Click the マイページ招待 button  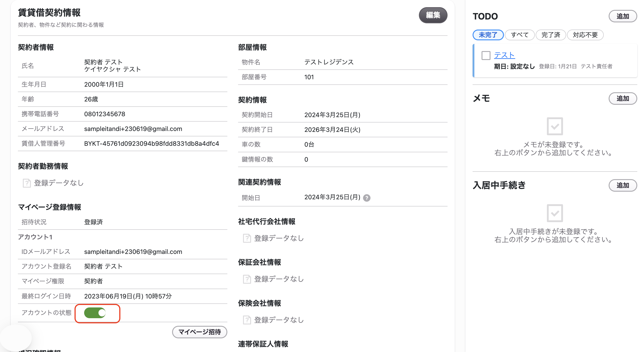pos(200,332)
